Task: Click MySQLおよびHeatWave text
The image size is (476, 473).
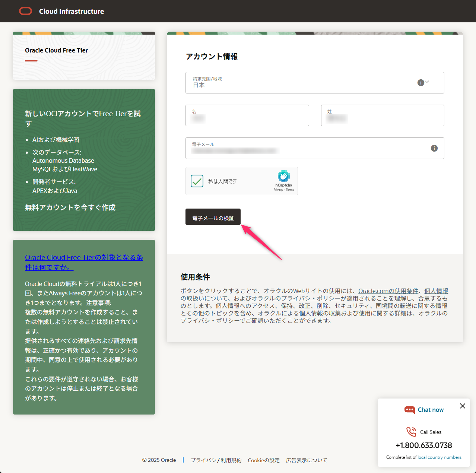Action: (65, 169)
